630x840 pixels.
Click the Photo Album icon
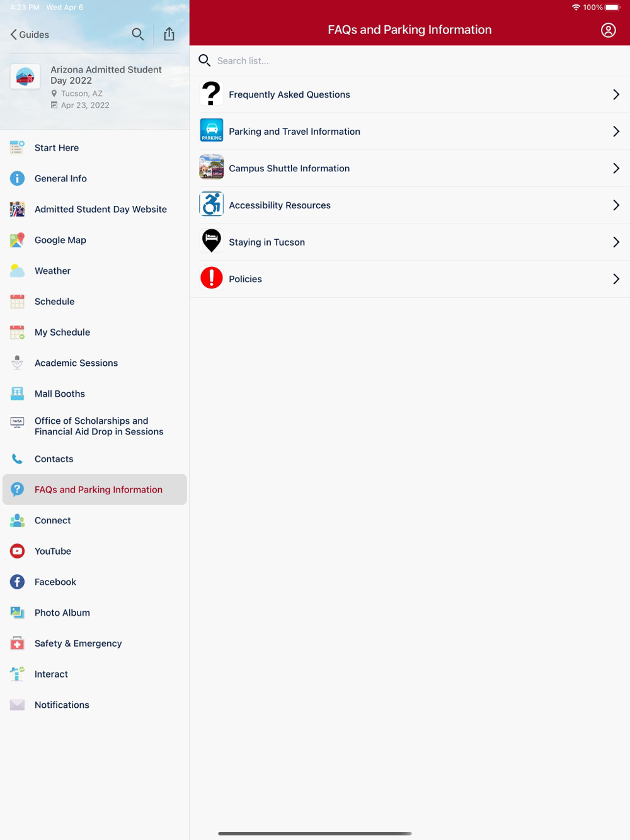tap(17, 613)
